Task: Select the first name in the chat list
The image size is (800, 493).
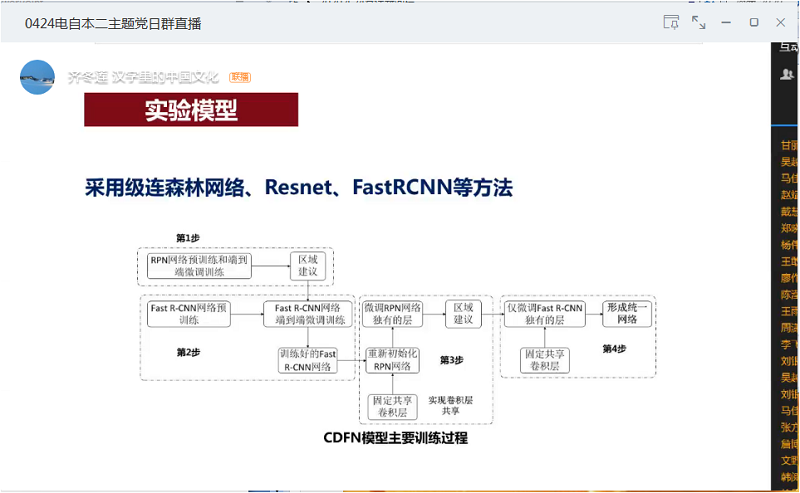Action: 789,145
